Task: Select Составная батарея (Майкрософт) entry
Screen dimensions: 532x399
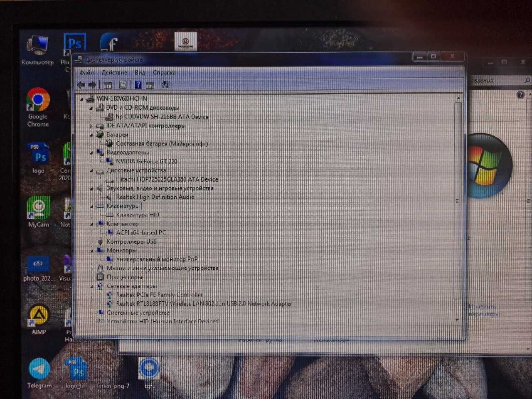Action: coord(162,143)
